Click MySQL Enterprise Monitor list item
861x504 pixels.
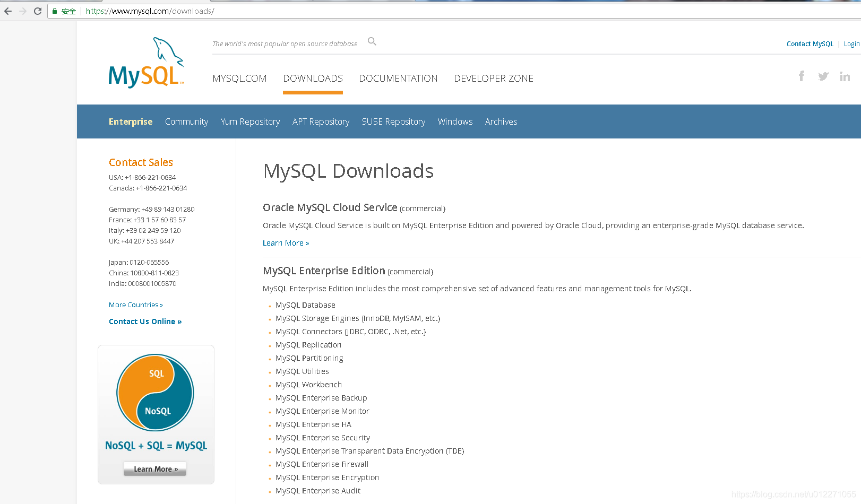point(322,411)
